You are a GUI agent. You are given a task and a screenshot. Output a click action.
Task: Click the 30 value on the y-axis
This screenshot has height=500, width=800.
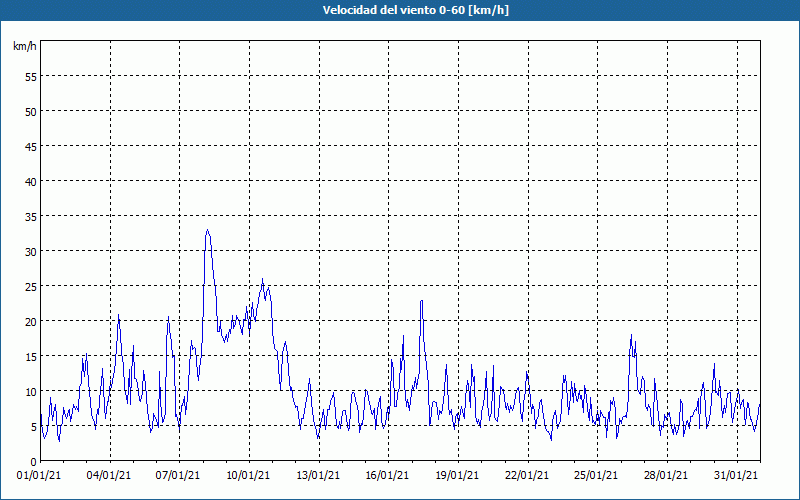click(31, 252)
